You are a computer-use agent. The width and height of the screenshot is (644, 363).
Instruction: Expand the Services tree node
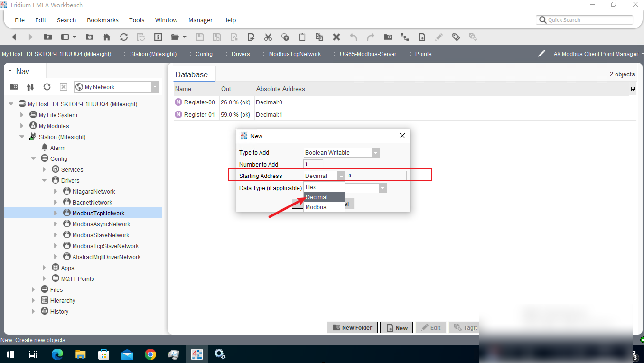pyautogui.click(x=44, y=169)
